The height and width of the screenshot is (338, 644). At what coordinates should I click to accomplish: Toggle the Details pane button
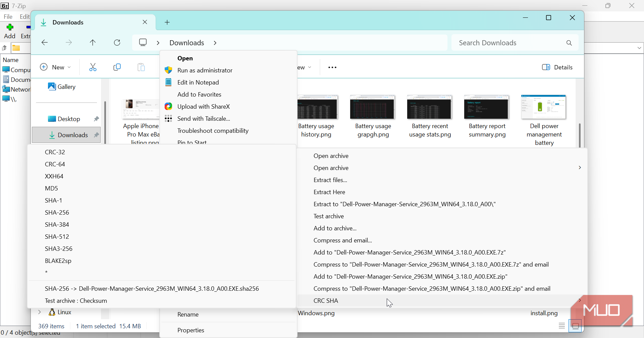557,67
